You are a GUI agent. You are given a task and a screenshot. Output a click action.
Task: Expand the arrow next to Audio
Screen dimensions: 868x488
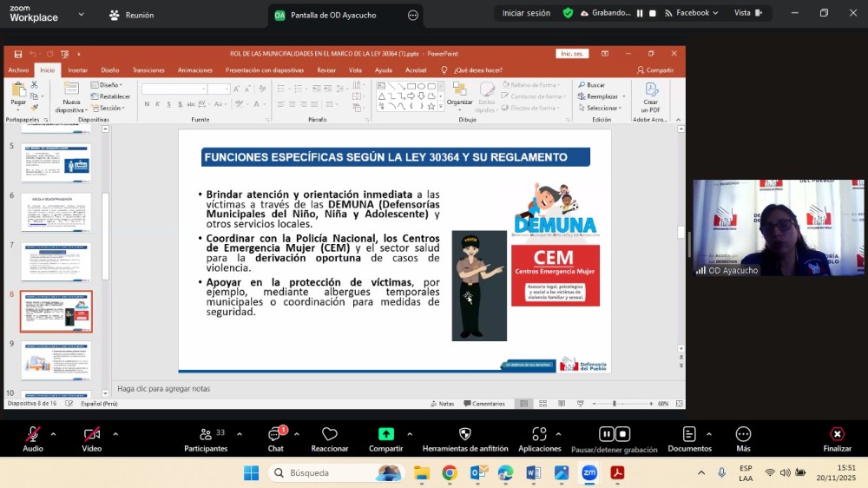[53, 434]
